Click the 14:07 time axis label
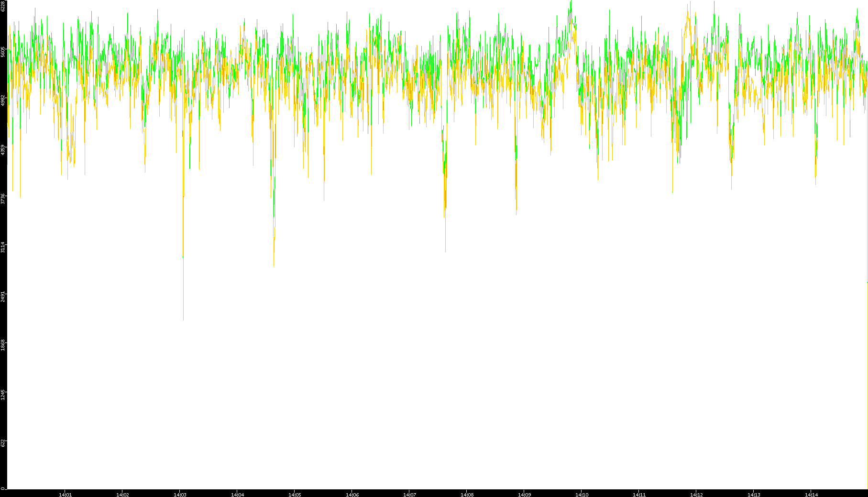The image size is (868, 497). (x=409, y=495)
